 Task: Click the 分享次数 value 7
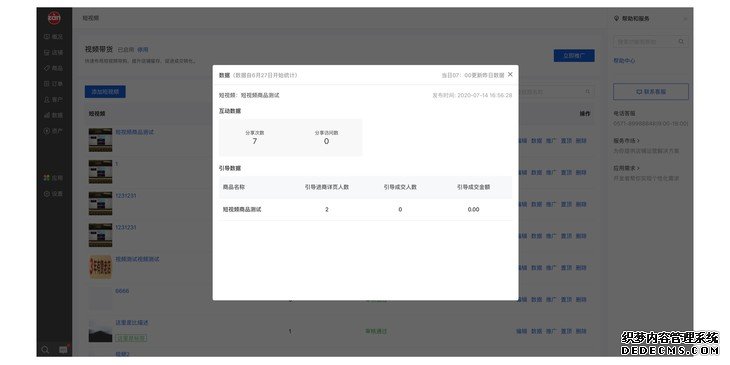(254, 141)
